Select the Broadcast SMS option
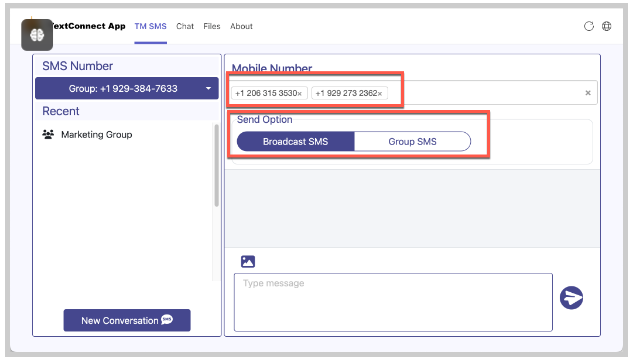This screenshot has height=360, width=632. 295,142
